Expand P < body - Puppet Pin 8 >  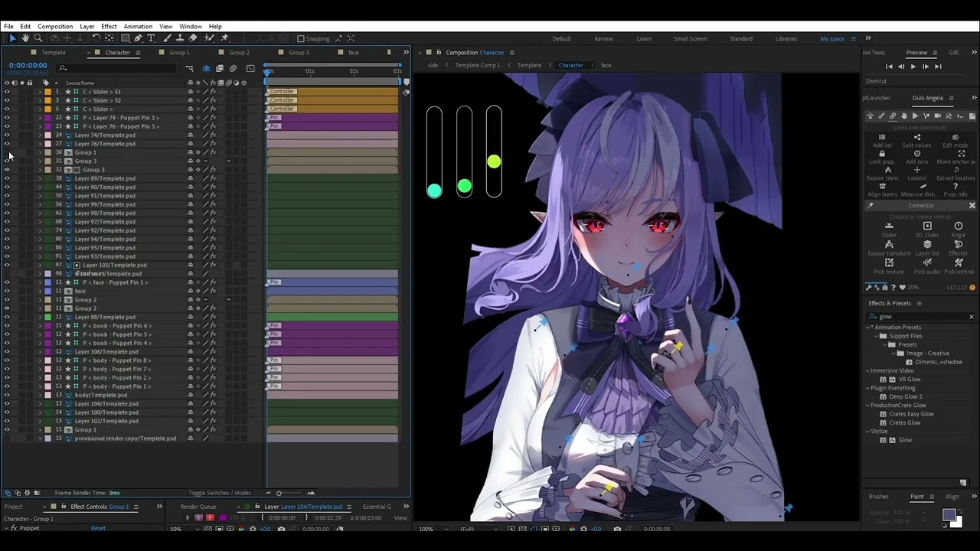[40, 360]
